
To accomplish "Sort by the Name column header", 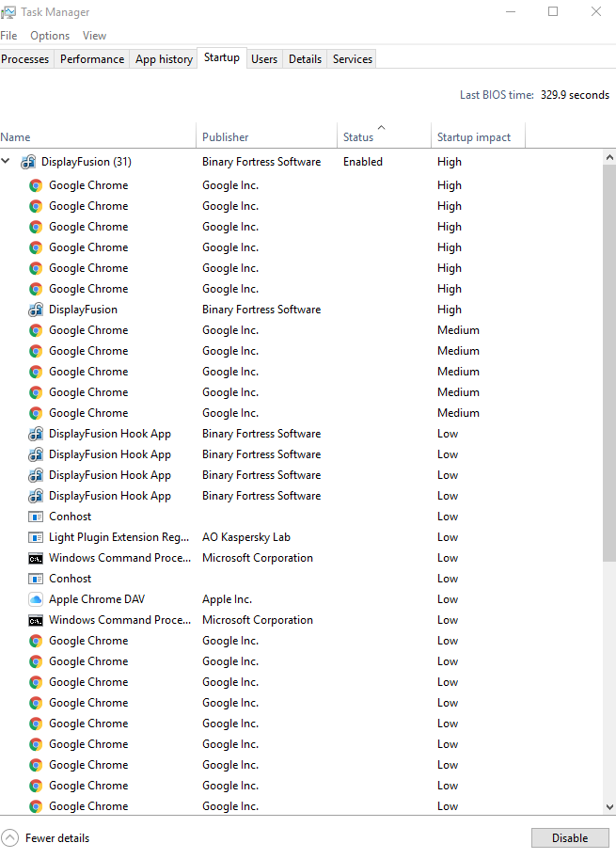I will click(x=98, y=137).
